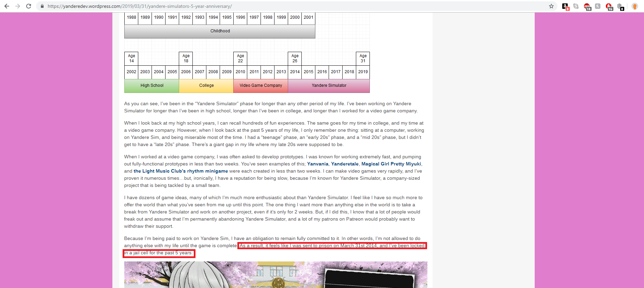Viewport: 644px width, 288px height.
Task: Open the Magical Girl Pretty Miyuki link
Action: point(391,164)
